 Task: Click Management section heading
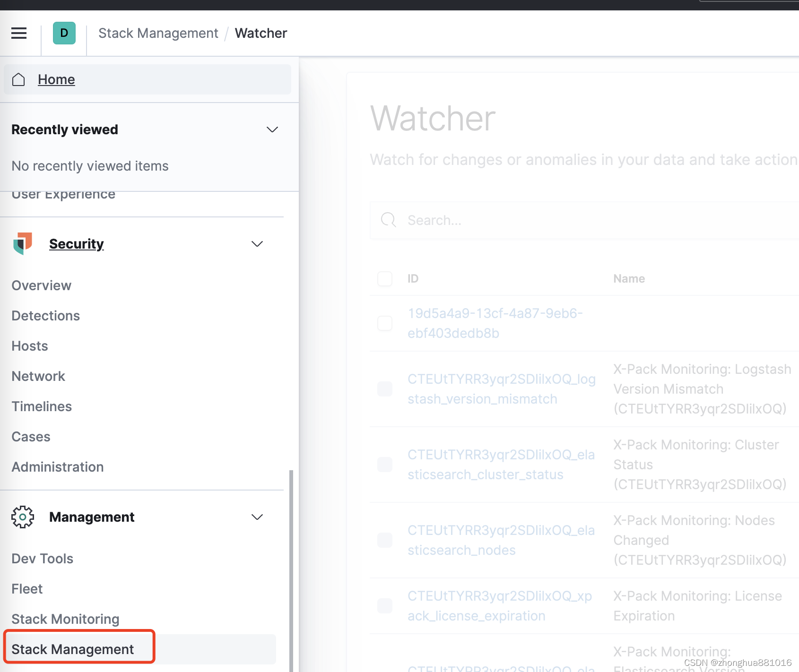(92, 517)
